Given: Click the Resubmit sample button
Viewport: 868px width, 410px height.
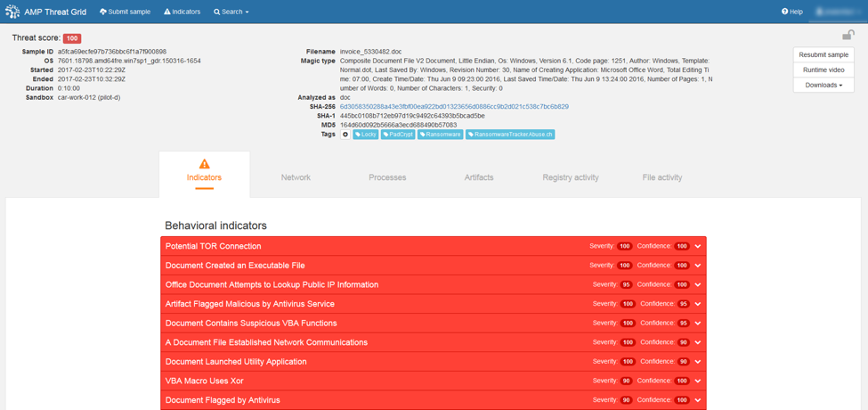Looking at the screenshot, I should point(823,54).
